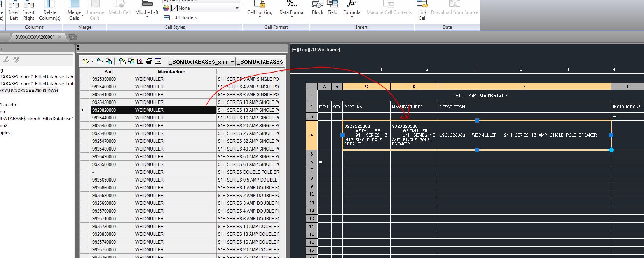The image size is (644, 258).
Task: Click the viewport [-] control label
Action: (x=295, y=50)
